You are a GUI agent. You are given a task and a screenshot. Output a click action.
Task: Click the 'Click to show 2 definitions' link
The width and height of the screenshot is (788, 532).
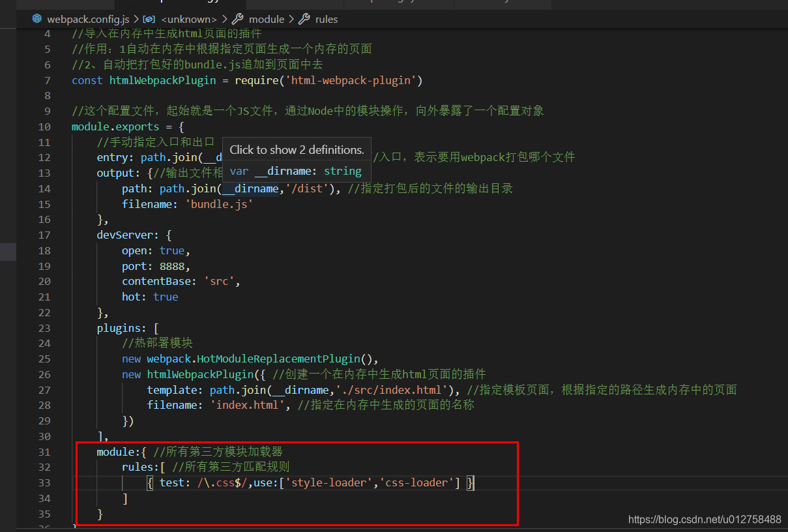coord(297,150)
